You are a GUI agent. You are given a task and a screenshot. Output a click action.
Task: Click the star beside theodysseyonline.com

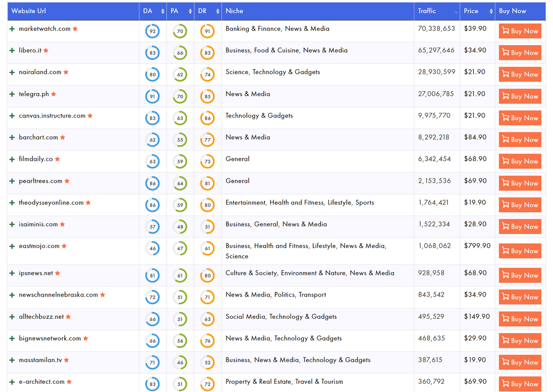pyautogui.click(x=88, y=203)
